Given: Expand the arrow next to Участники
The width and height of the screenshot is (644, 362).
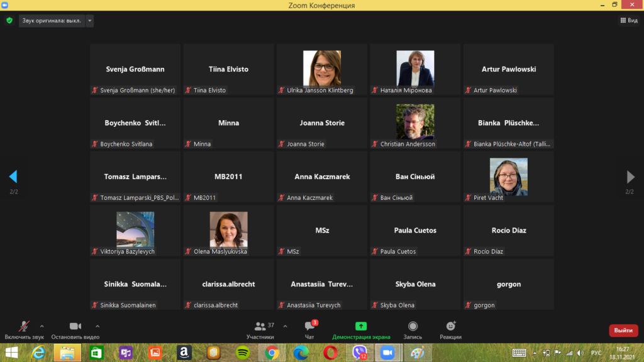Looking at the screenshot, I should 285,326.
